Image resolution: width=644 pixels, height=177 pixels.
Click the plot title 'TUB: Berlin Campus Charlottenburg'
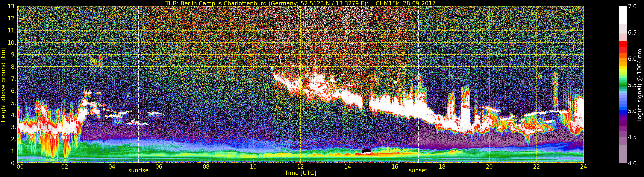click(216, 3)
